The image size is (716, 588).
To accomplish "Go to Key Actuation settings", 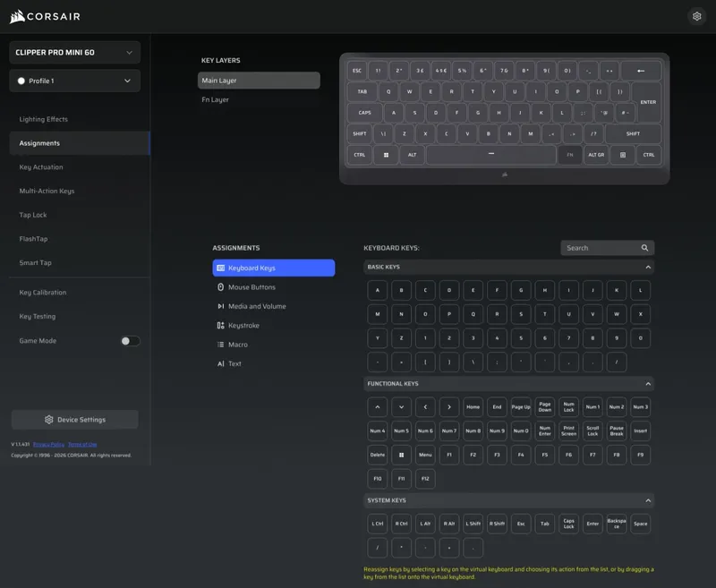I will pos(41,167).
